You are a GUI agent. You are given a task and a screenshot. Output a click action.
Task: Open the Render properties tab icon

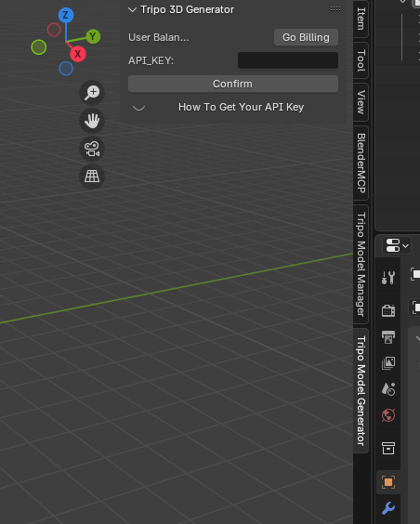[388, 310]
